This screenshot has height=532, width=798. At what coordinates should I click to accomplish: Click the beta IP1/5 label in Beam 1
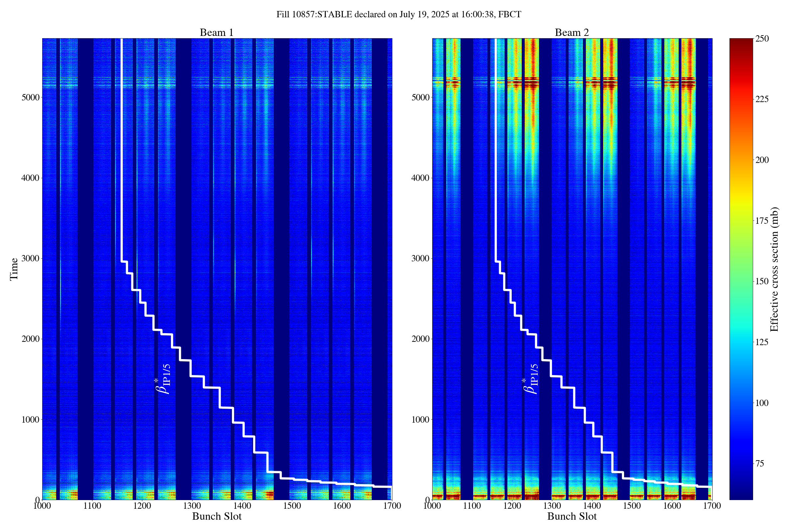[x=163, y=379]
